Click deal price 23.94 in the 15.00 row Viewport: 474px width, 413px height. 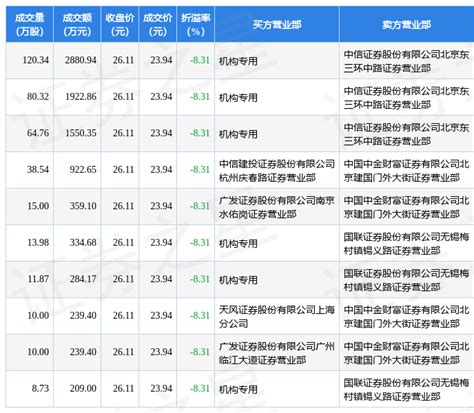click(161, 206)
